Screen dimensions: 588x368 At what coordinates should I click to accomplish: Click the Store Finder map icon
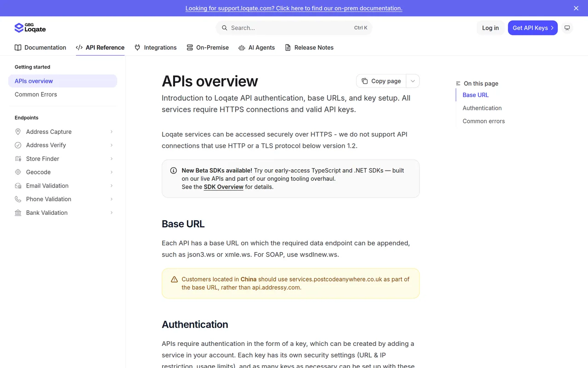(x=18, y=159)
